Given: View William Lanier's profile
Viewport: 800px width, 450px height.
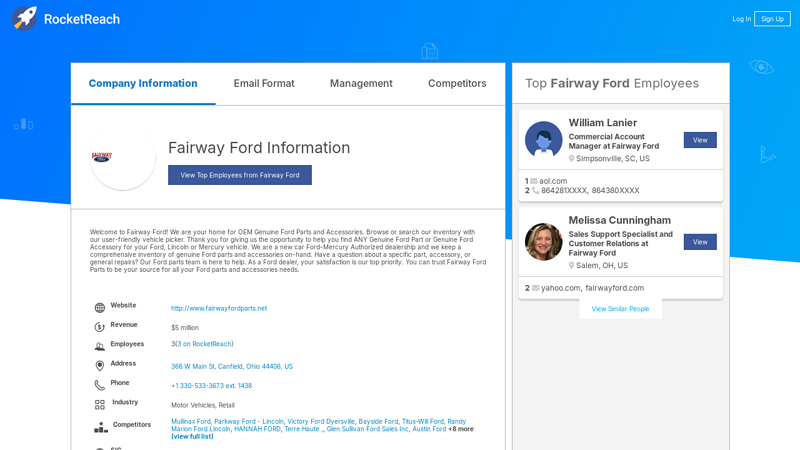Looking at the screenshot, I should tap(700, 140).
